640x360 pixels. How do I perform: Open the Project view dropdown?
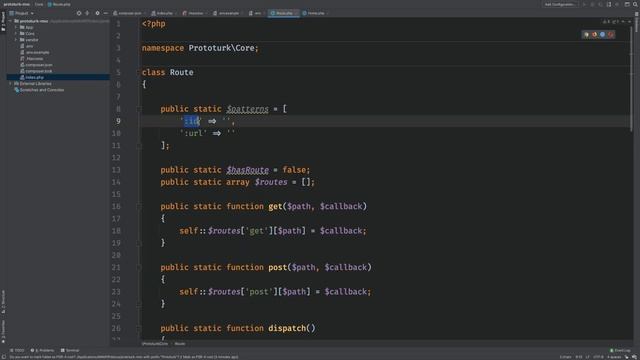[x=22, y=13]
